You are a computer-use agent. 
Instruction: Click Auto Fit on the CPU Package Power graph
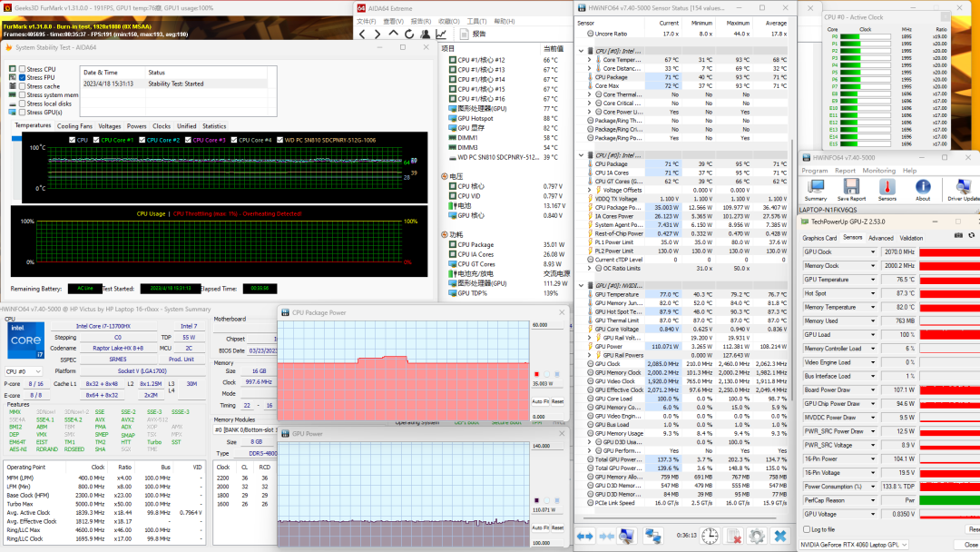[539, 401]
